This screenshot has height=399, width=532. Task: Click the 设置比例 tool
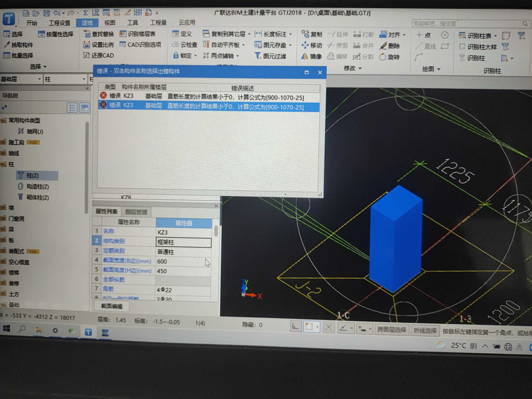(x=99, y=45)
